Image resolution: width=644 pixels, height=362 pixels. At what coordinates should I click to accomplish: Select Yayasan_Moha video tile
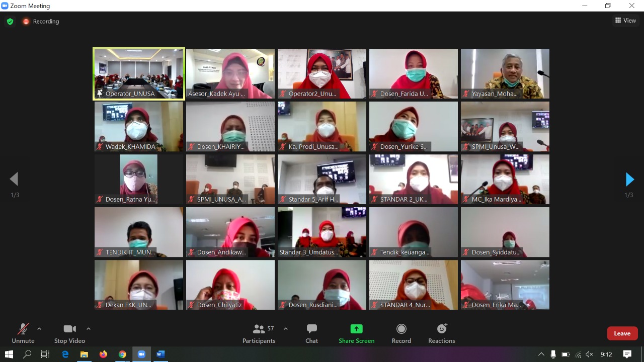tap(505, 73)
